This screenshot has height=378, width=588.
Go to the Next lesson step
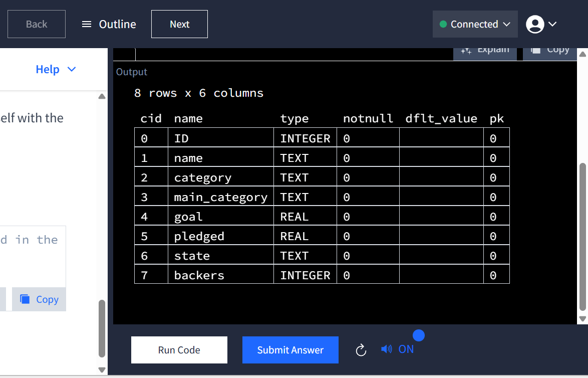click(179, 24)
